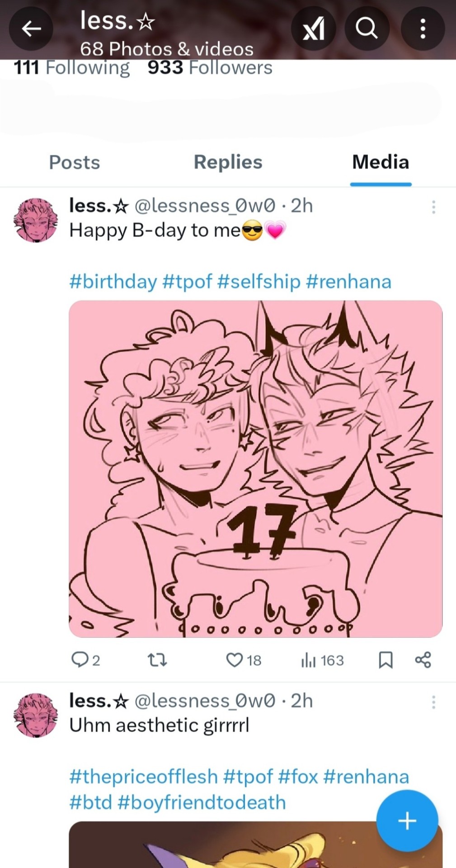Screen dimensions: 456x868
Task: Tap the #selfship hashtag
Action: click(x=259, y=282)
